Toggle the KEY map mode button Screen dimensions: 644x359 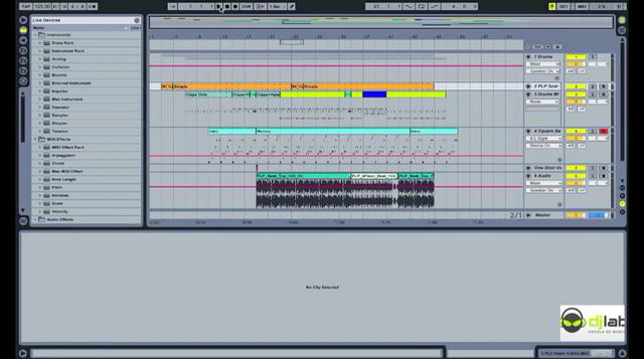(x=563, y=6)
